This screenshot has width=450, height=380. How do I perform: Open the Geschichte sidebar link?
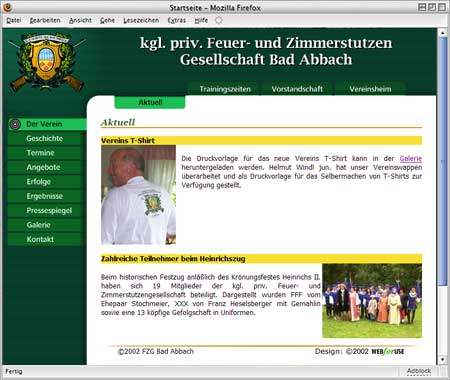(44, 138)
